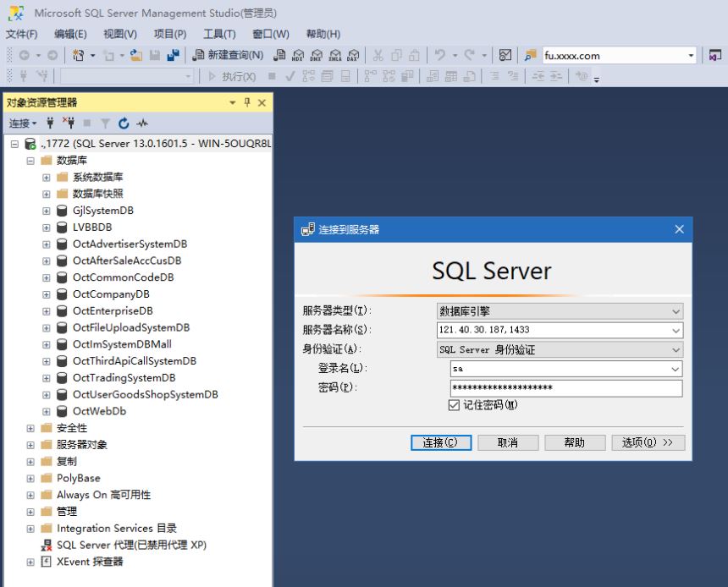Open the Activity Monitor toolbar icon
The height and width of the screenshot is (587, 728).
505,56
